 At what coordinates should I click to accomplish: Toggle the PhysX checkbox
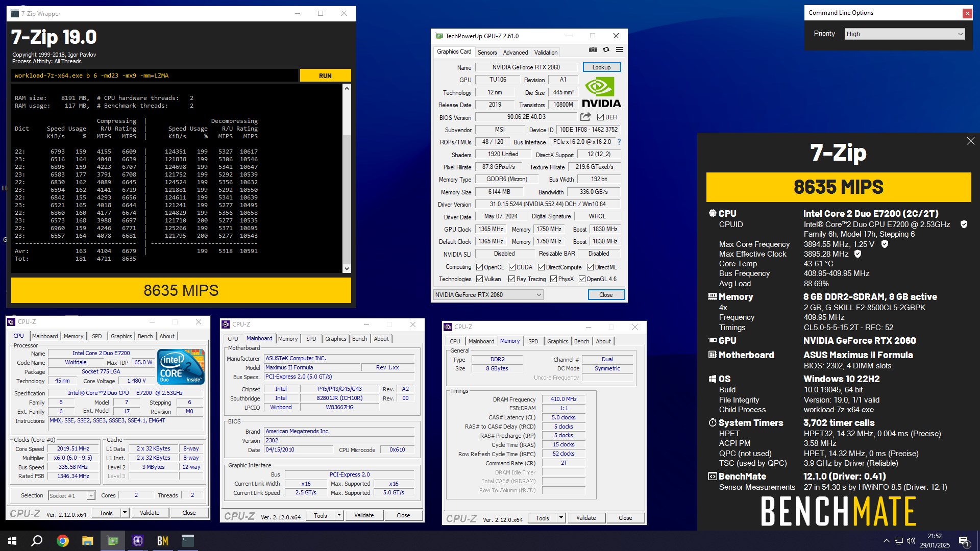coord(553,279)
